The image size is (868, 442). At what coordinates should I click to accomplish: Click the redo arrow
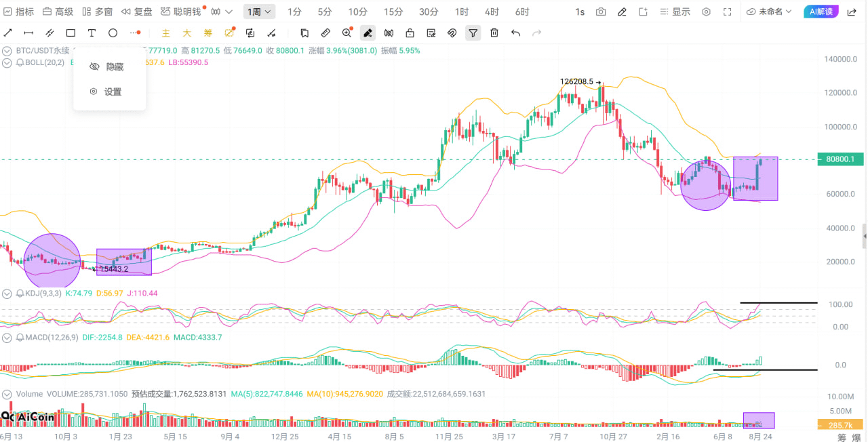point(537,33)
